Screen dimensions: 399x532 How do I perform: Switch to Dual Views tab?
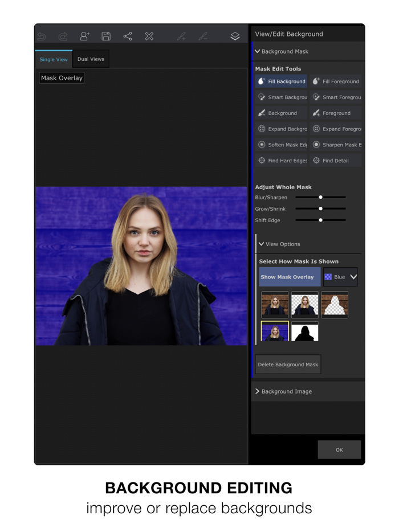(x=91, y=59)
